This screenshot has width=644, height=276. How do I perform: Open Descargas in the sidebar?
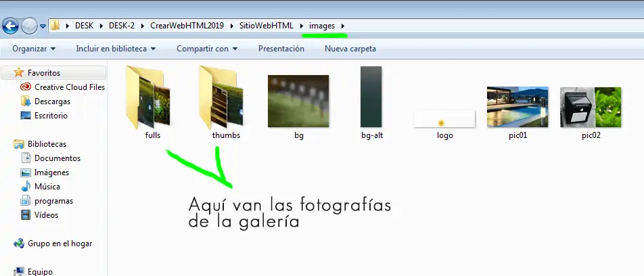pos(52,101)
